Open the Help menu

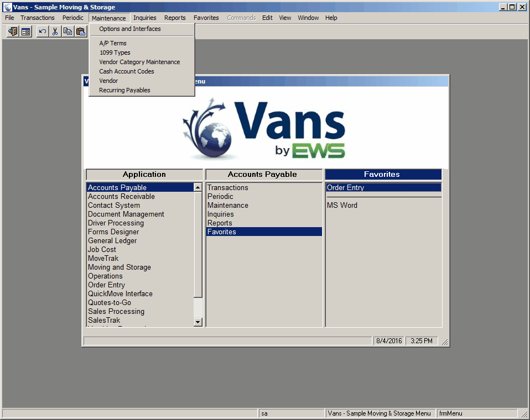pyautogui.click(x=331, y=18)
